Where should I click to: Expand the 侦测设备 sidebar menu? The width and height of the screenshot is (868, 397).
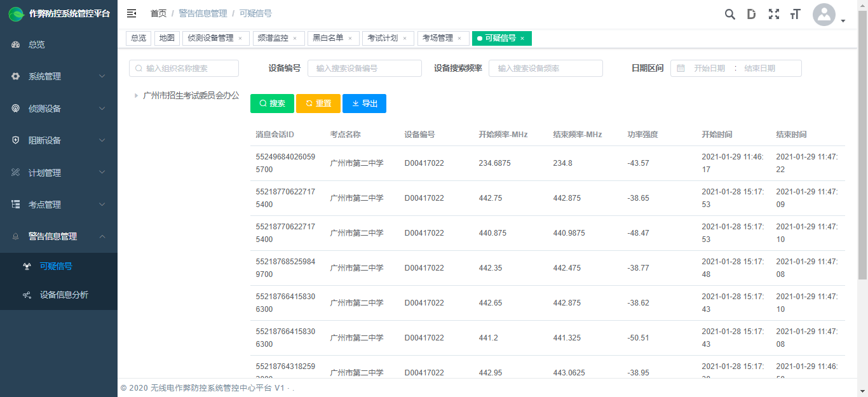point(58,109)
